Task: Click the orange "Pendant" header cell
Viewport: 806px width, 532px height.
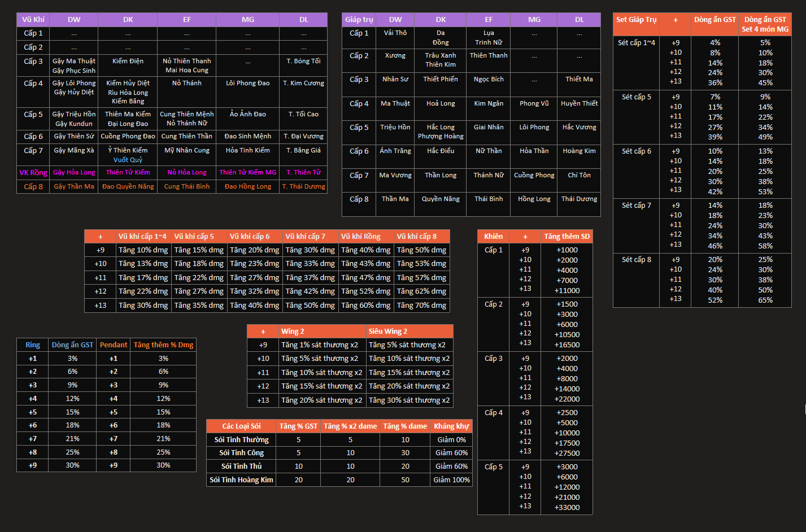Action: [114, 345]
